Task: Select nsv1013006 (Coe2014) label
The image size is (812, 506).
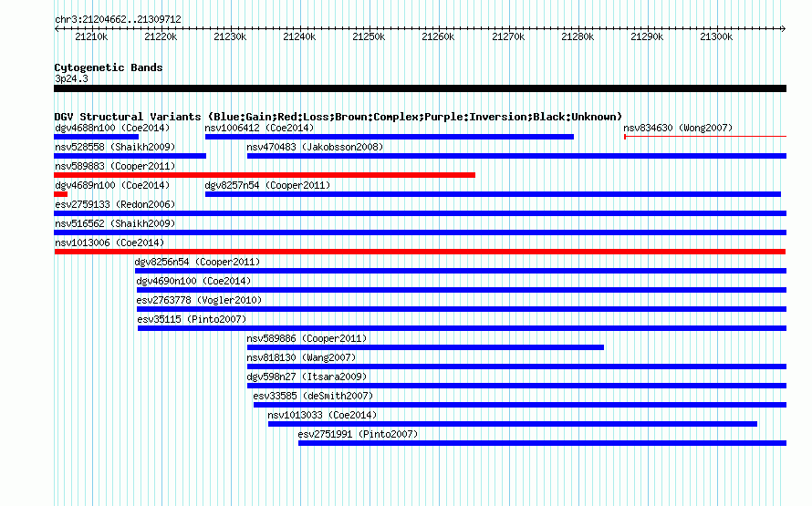Action: [x=109, y=243]
